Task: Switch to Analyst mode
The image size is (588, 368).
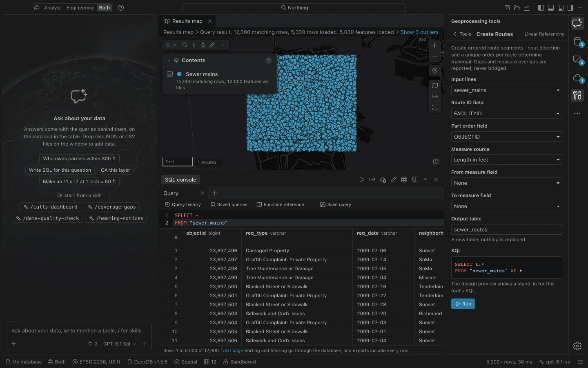Action: click(53, 8)
